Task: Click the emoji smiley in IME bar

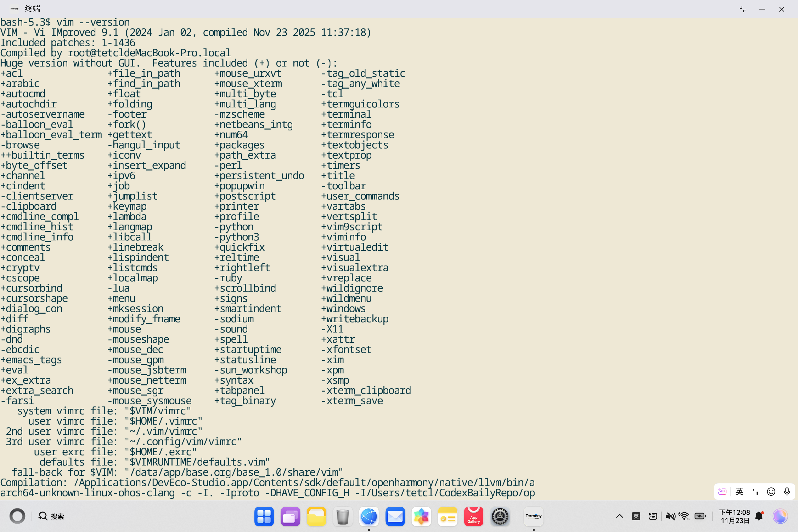Action: 771,492
